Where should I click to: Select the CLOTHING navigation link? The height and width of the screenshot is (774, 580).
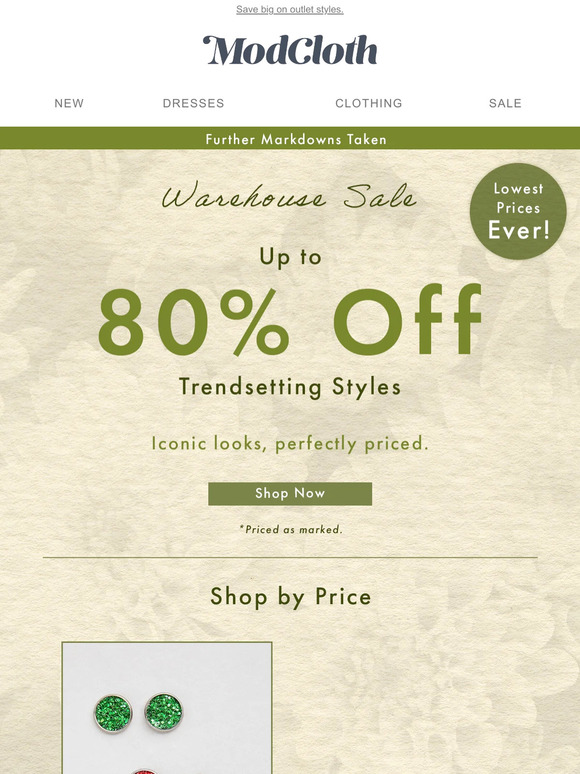369,103
